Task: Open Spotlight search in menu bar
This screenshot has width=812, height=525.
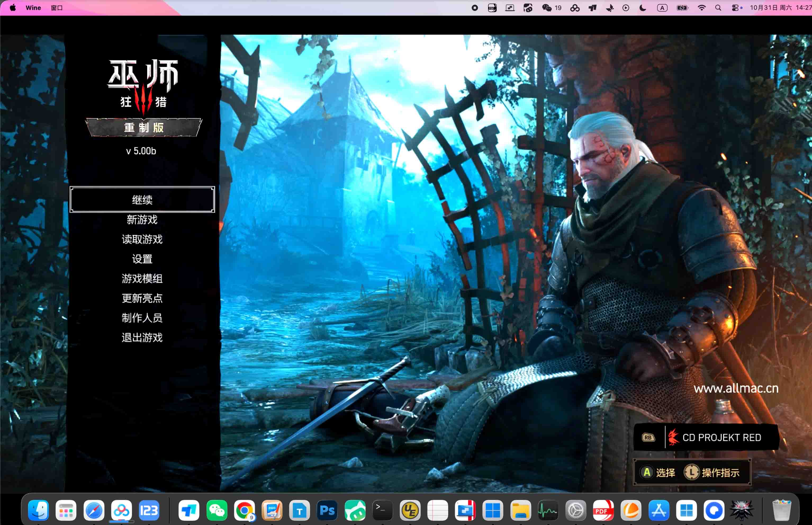Action: [718, 7]
